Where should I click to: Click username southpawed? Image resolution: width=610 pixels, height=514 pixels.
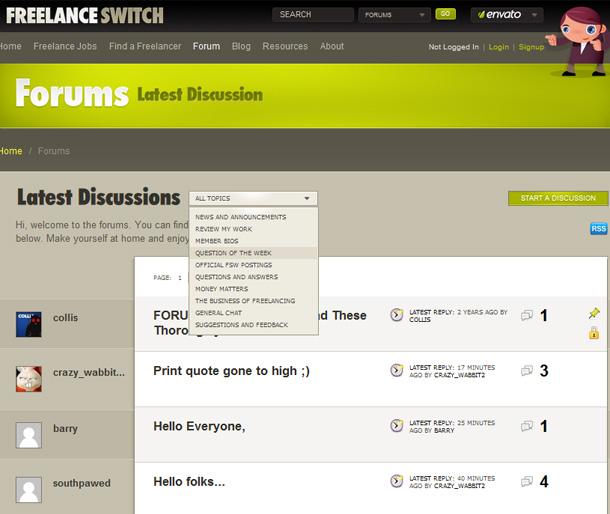pyautogui.click(x=82, y=483)
